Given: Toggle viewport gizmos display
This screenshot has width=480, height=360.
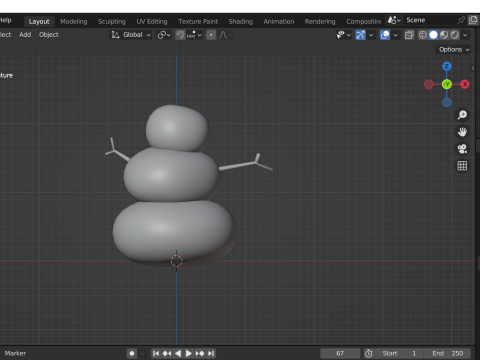Looking at the screenshot, I should tap(361, 35).
